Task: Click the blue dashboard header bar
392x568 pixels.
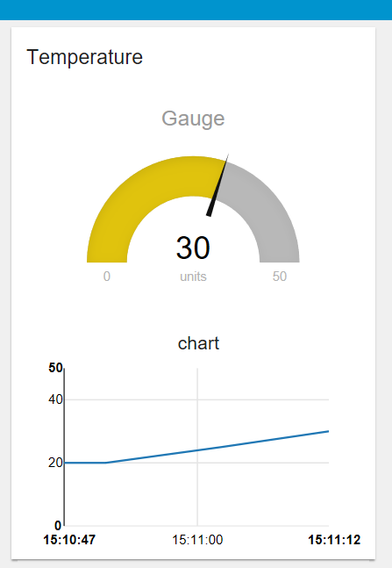Action: coord(196,10)
